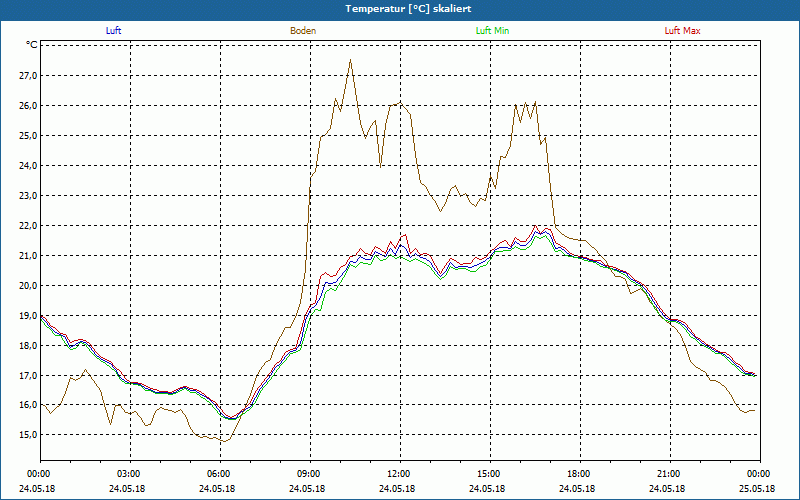The width and height of the screenshot is (800, 500).
Task: Click the 25.05.18 date label
Action: pos(758,489)
